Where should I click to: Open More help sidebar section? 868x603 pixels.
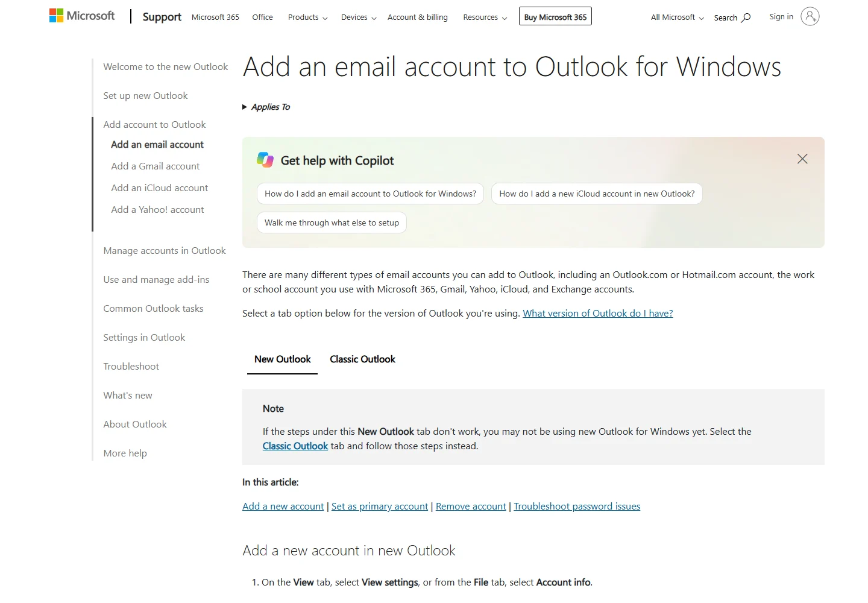coord(125,453)
